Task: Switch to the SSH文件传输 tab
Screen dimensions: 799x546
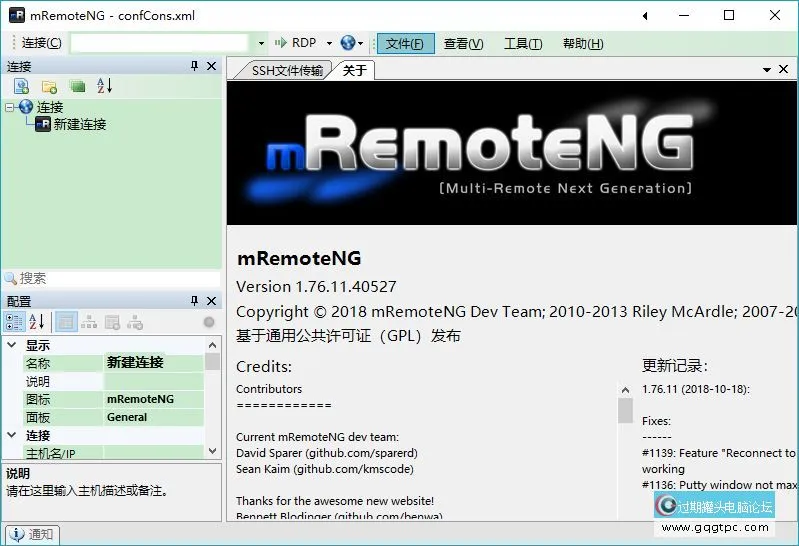Action: coord(287,70)
